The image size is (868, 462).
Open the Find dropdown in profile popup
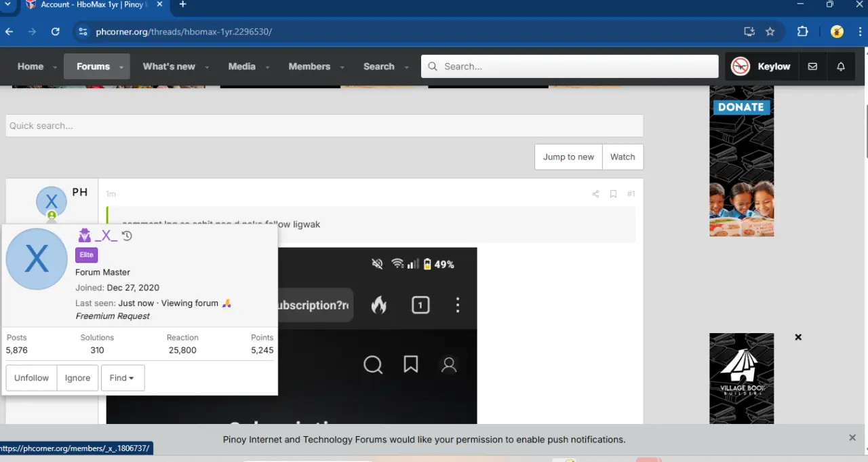point(123,378)
